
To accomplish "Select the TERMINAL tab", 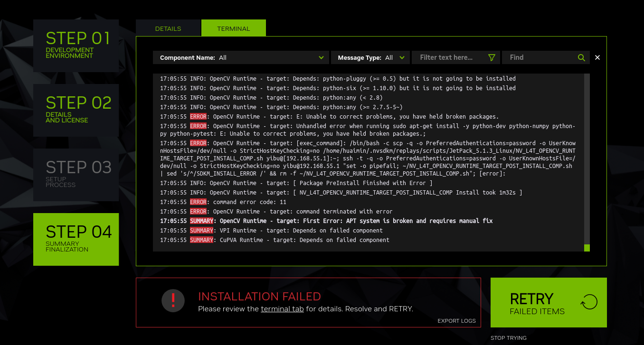I will [x=234, y=28].
